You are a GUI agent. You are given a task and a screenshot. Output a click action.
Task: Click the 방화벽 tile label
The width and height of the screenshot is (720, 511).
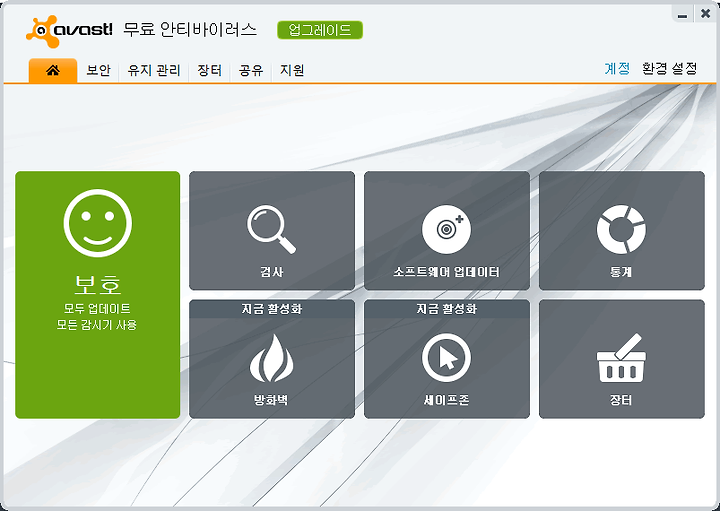[271, 400]
